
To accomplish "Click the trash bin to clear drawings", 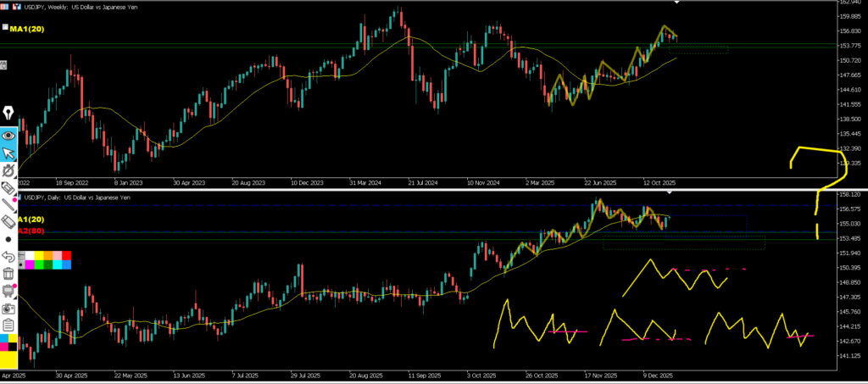I will tap(9, 273).
